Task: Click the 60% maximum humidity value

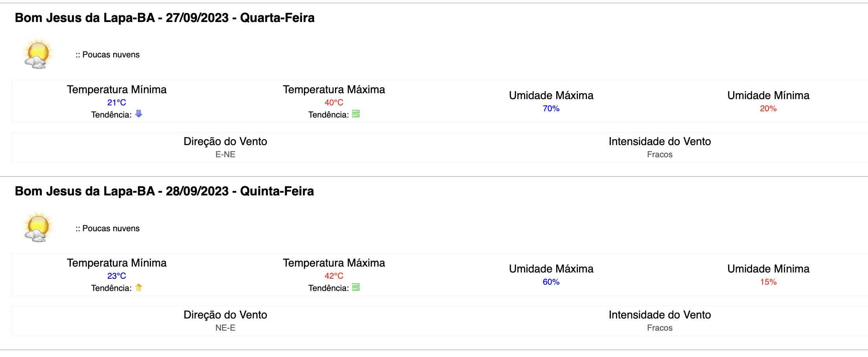Action: [x=551, y=282]
